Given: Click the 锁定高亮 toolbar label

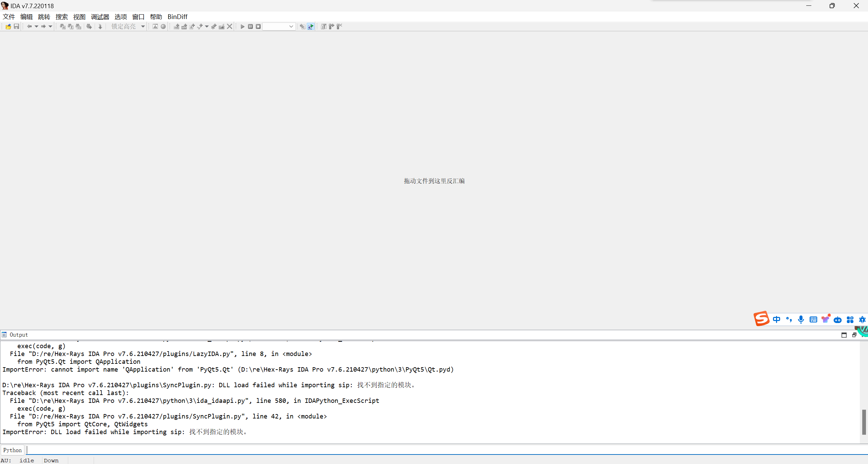Looking at the screenshot, I should (124, 26).
